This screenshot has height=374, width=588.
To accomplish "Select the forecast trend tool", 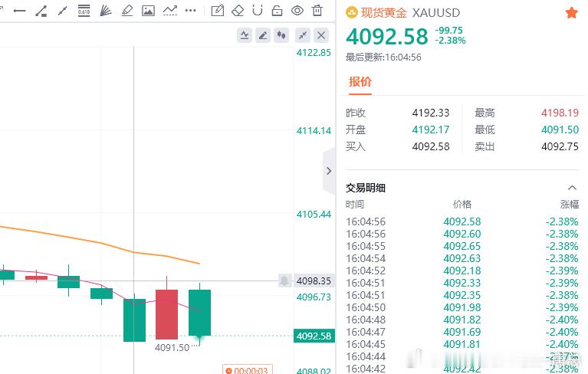I will (170, 11).
